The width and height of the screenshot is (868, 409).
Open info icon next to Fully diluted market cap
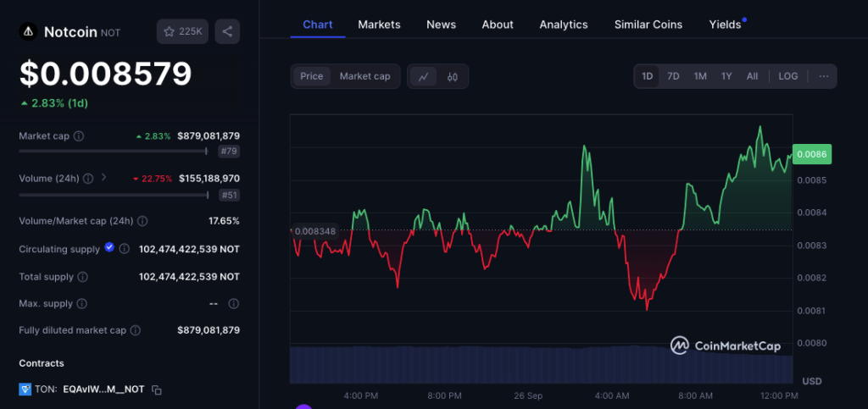pyautogui.click(x=135, y=330)
